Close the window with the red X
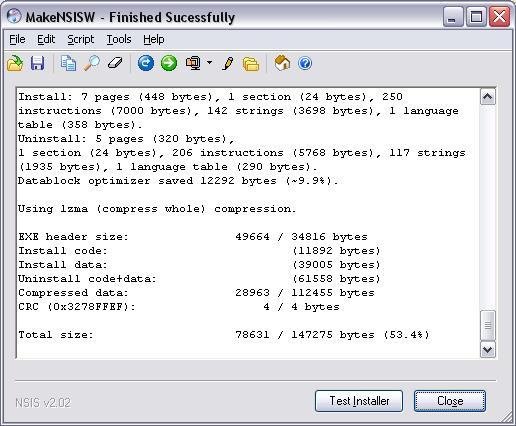 click(x=499, y=17)
